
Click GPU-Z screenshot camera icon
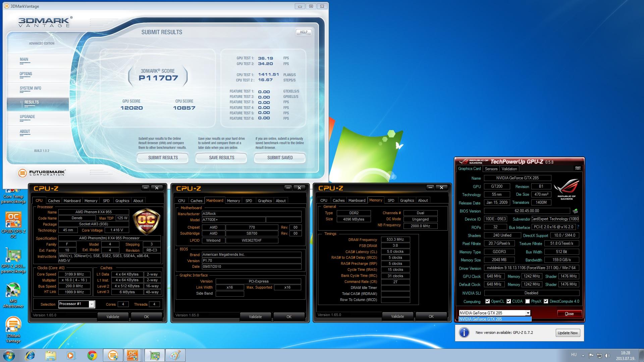578,168
